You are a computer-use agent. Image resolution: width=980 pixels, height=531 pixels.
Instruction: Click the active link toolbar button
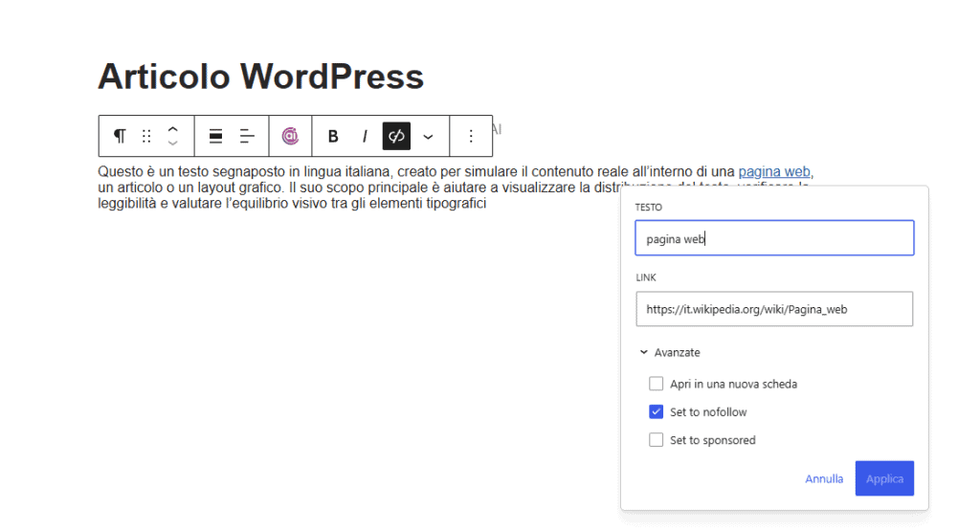[x=396, y=136]
